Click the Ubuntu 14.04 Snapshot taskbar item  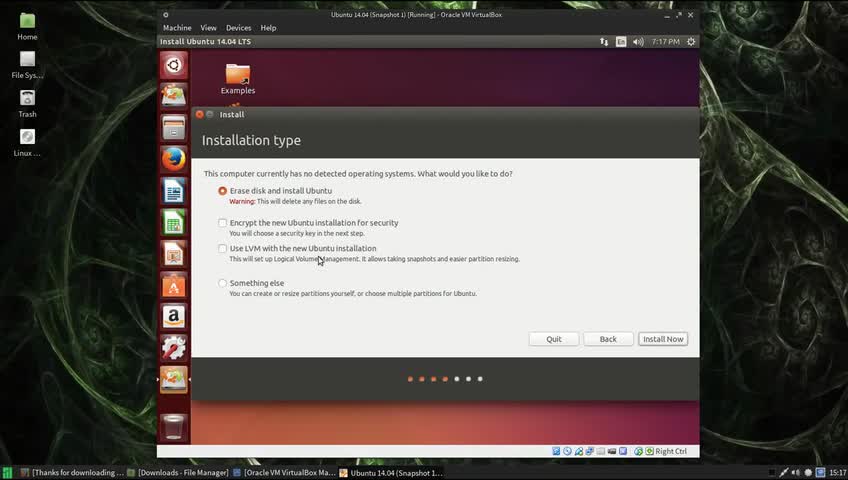pyautogui.click(x=390, y=473)
